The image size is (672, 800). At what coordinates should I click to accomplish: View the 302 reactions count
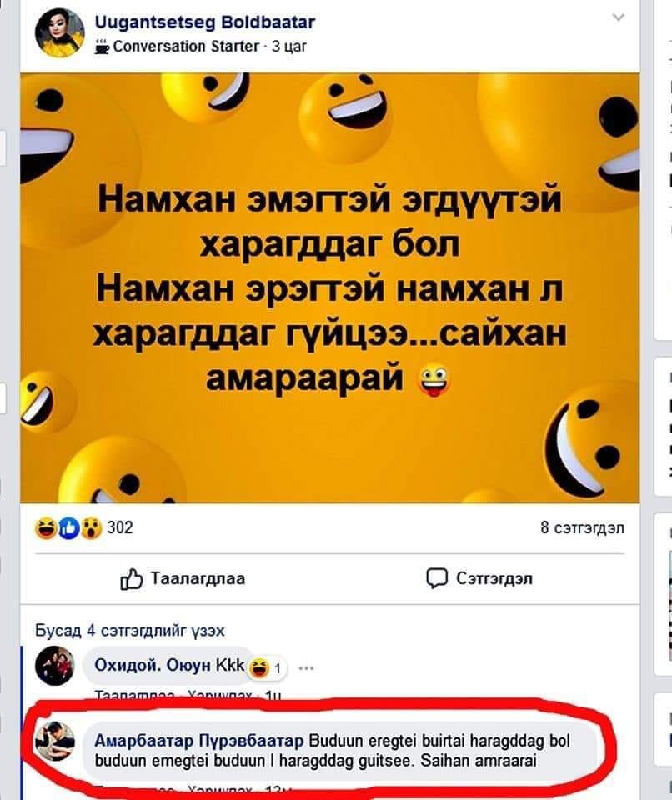[120, 527]
